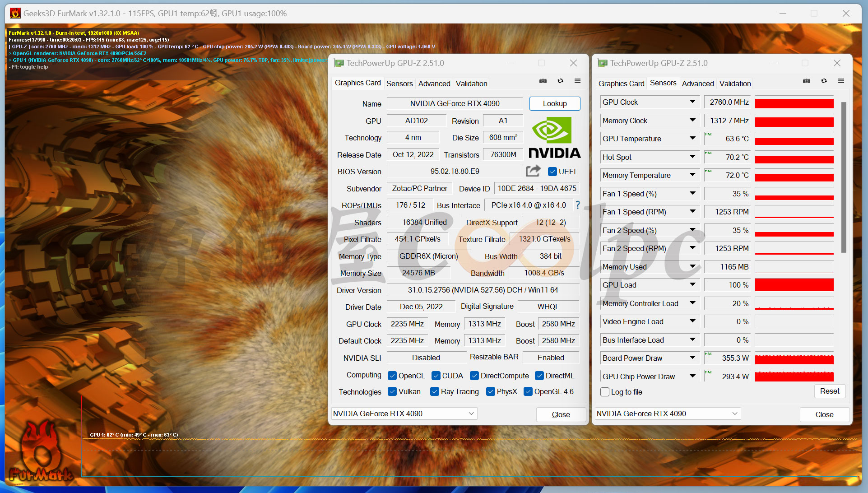
Task: Click the Driver Version field
Action: (x=483, y=290)
